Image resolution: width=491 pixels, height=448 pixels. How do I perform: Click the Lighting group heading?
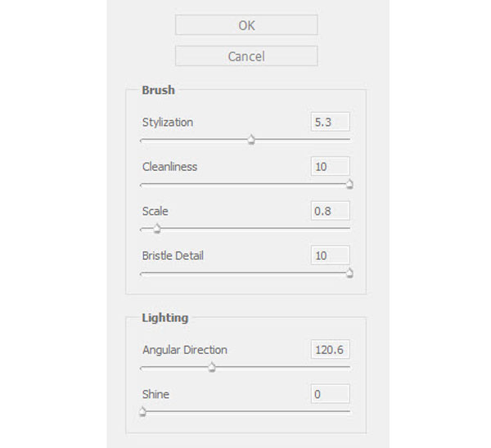point(165,318)
